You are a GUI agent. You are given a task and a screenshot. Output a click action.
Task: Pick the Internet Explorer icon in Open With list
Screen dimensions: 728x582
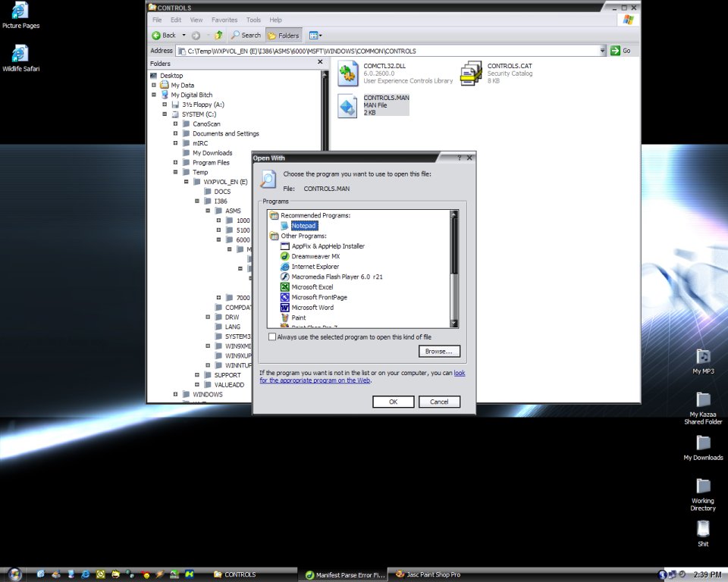click(x=284, y=267)
